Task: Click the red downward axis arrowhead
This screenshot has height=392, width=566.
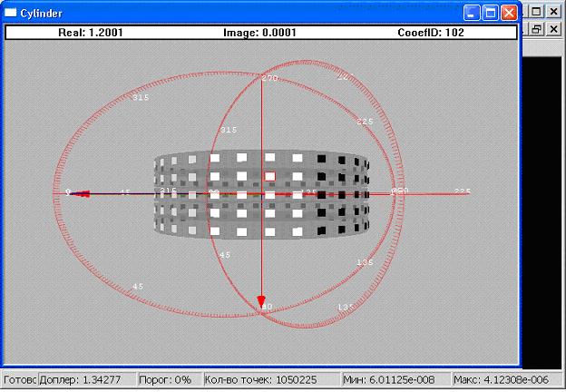Action: pyautogui.click(x=261, y=301)
